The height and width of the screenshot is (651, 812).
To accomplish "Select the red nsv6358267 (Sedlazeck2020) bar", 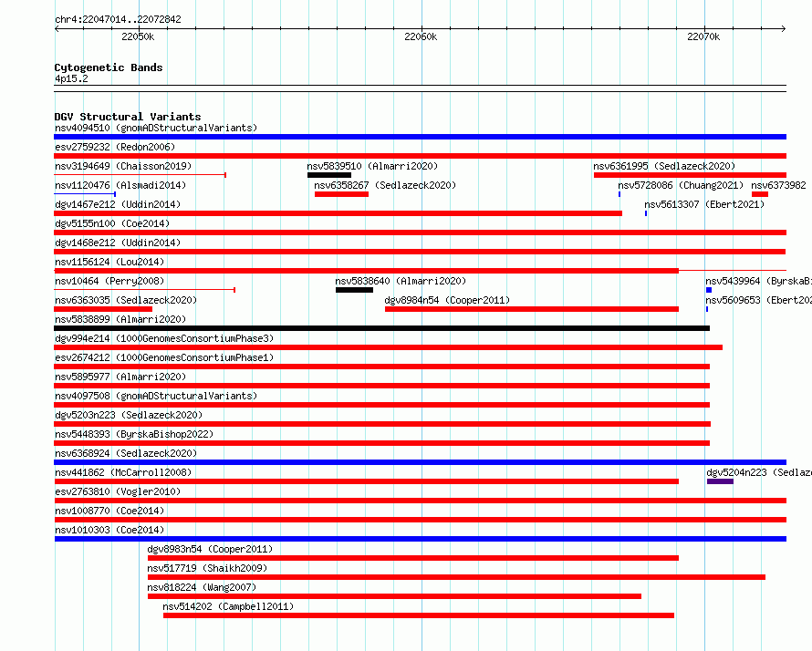I will point(342,194).
